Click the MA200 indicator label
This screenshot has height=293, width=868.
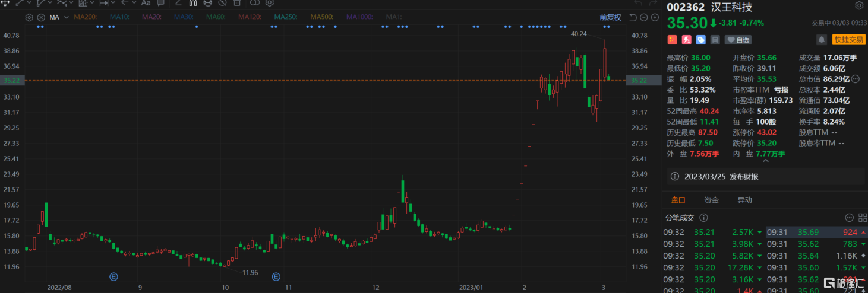point(86,17)
